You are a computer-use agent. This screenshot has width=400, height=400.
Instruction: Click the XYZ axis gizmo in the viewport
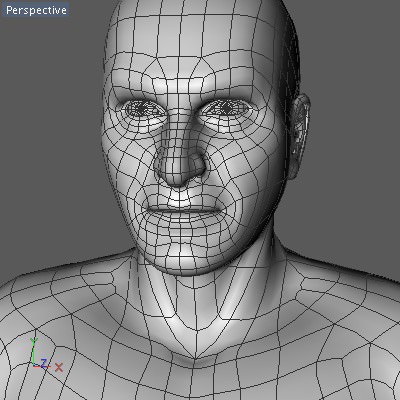tap(46, 355)
